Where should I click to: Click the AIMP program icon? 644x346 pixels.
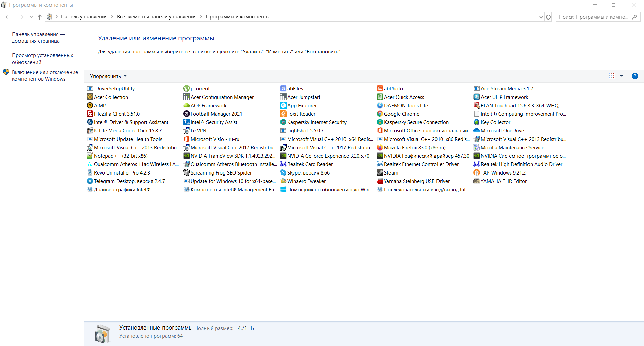(x=90, y=106)
